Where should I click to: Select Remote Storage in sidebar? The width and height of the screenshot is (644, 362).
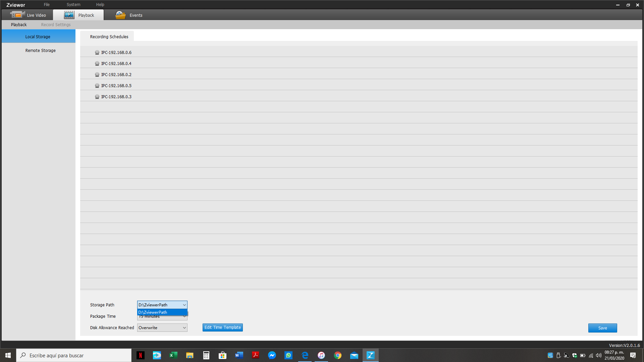(39, 51)
